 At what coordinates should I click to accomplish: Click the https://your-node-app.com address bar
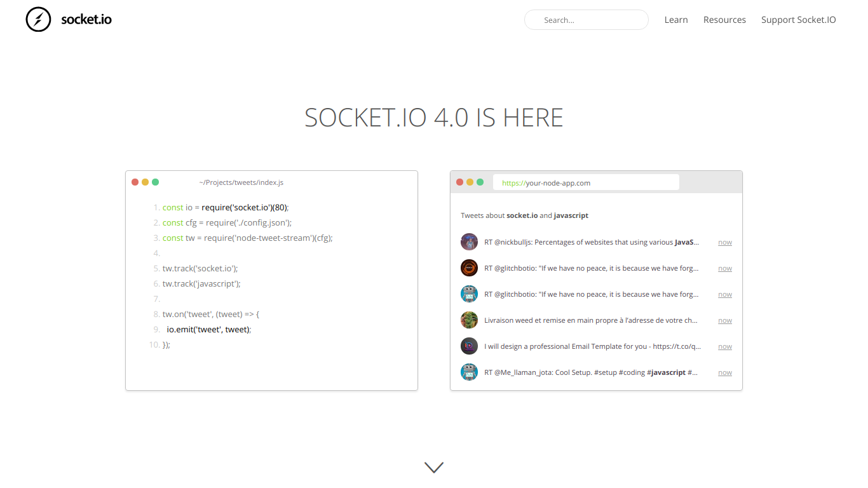[586, 182]
